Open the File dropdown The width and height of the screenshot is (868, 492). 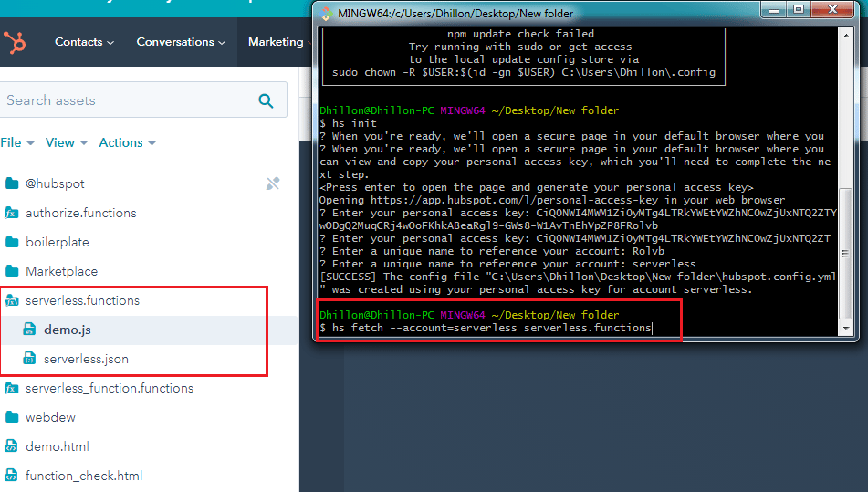pyautogui.click(x=17, y=142)
